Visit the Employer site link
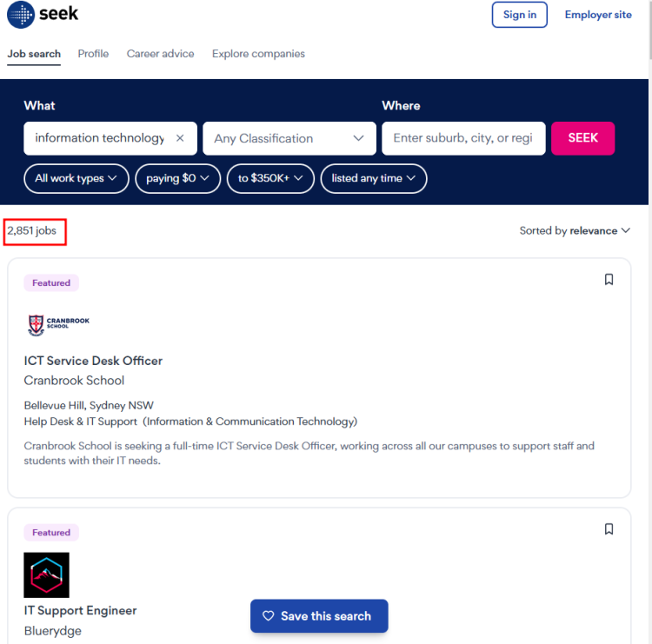The width and height of the screenshot is (652, 644). coord(598,15)
